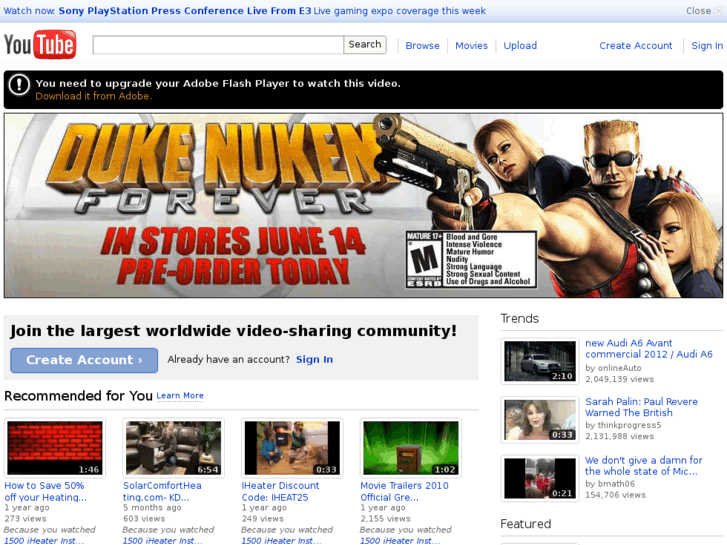Image resolution: width=727 pixels, height=545 pixels.
Task: Click 1500 iHeater link under How to Save 50%
Action: [x=44, y=540]
